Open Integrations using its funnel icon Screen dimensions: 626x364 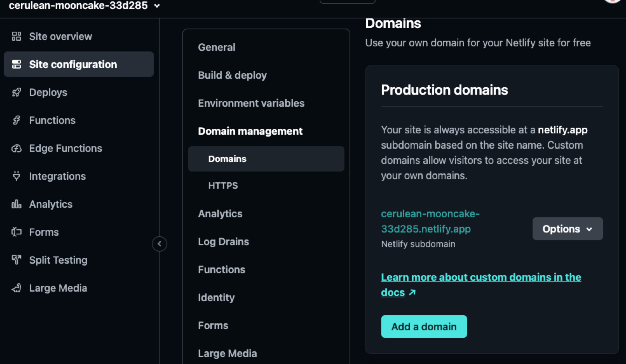(17, 176)
